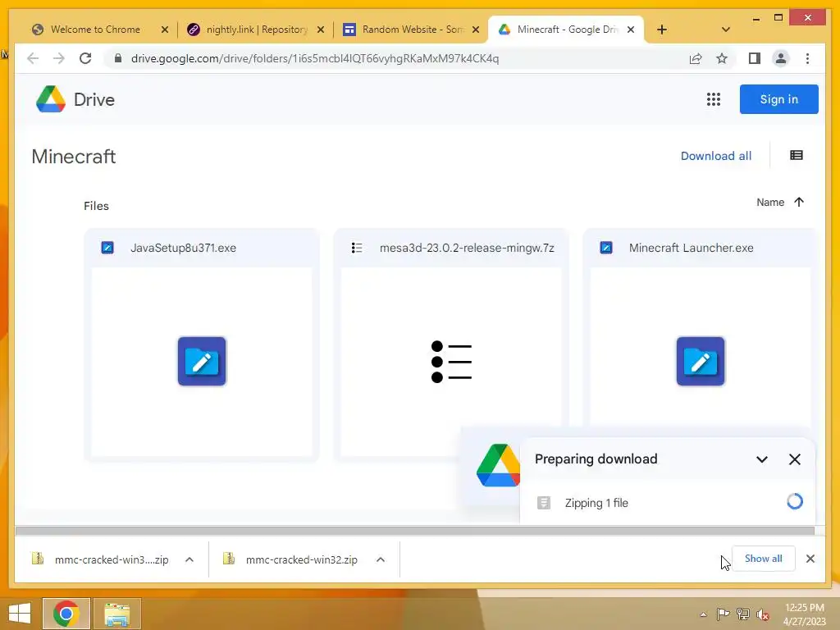Click the muted volume tray icon
The height and width of the screenshot is (630, 840).
click(x=762, y=614)
